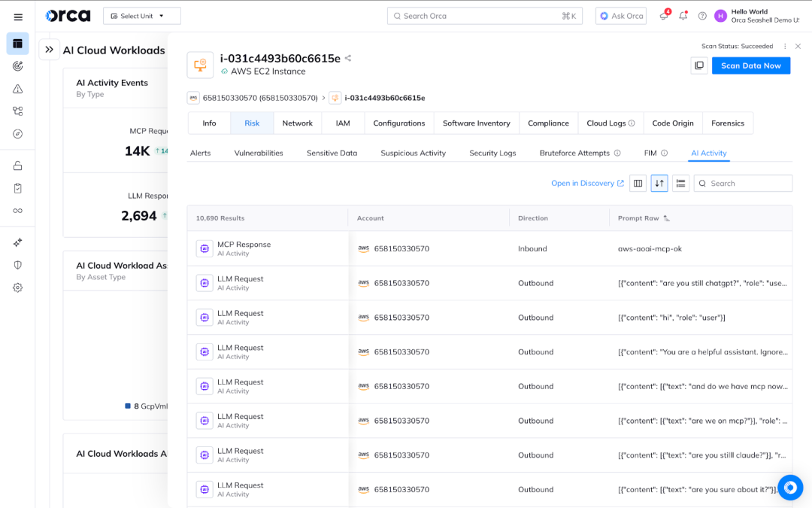The height and width of the screenshot is (508, 812).
Task: Click the announcements megaphone icon
Action: (x=662, y=15)
